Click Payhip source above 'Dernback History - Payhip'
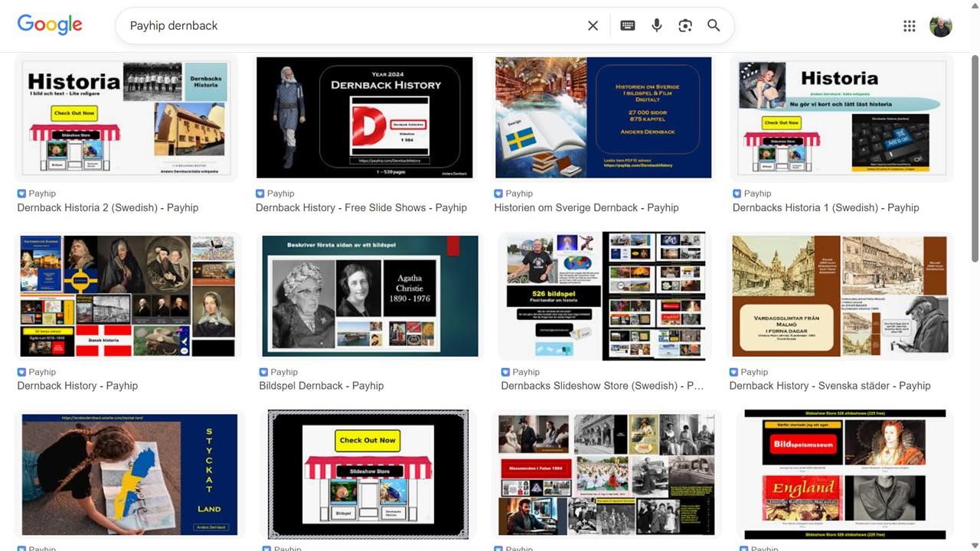This screenshot has height=551, width=980. (37, 372)
